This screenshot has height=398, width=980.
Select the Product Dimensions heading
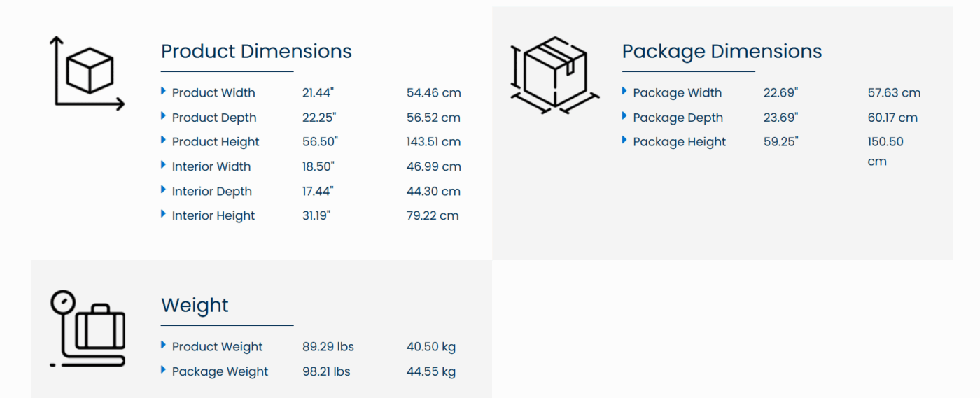click(x=256, y=51)
